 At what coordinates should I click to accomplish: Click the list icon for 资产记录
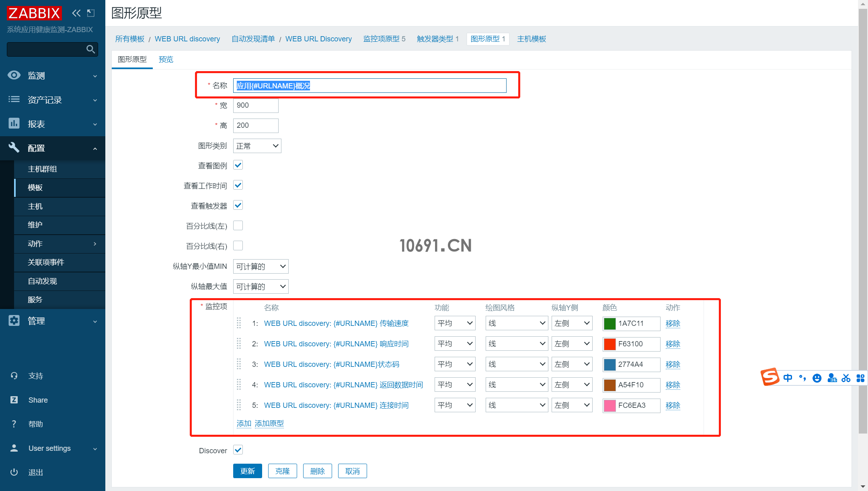point(14,99)
